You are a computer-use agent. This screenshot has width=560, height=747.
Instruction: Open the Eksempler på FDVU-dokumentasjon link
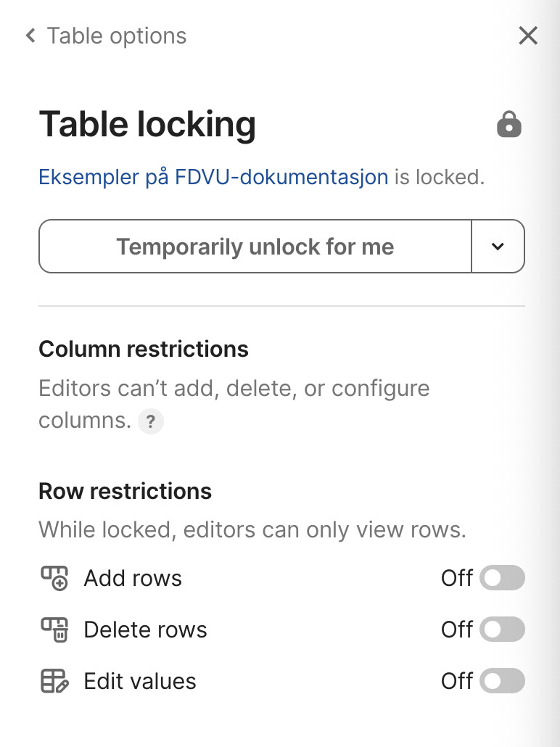[x=213, y=176]
